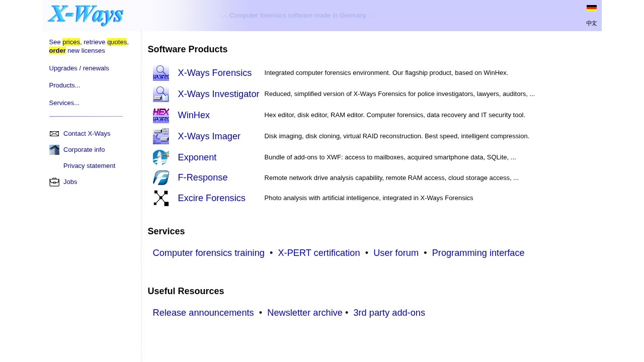This screenshot has height=362, width=644.
Task: Open the WinHex product page
Action: tap(194, 115)
